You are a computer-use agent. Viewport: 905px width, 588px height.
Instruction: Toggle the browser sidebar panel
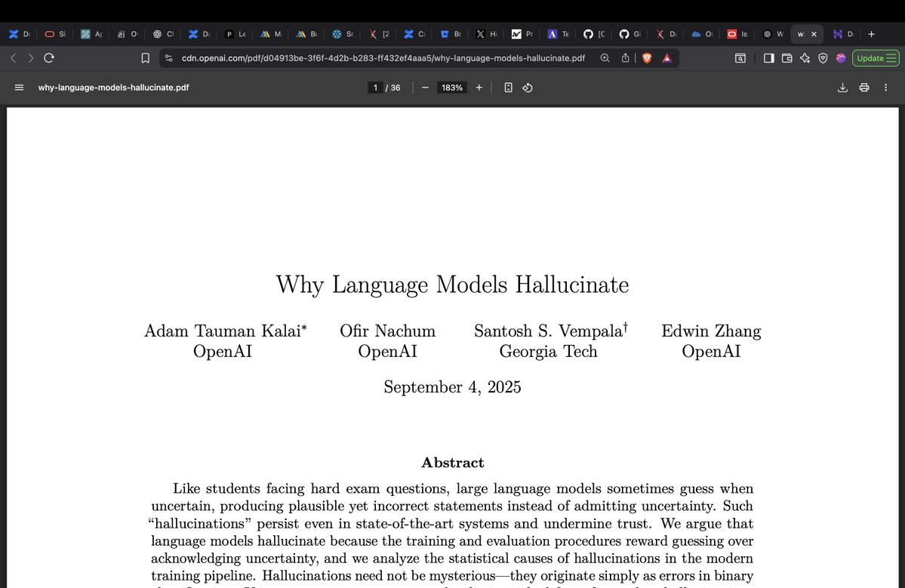768,57
